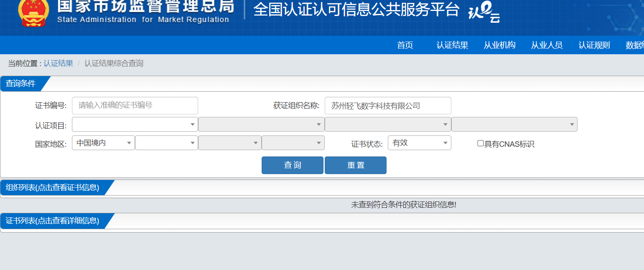644x270 pixels.
Task: Click the 获证组织名称 input field
Action: click(x=388, y=106)
